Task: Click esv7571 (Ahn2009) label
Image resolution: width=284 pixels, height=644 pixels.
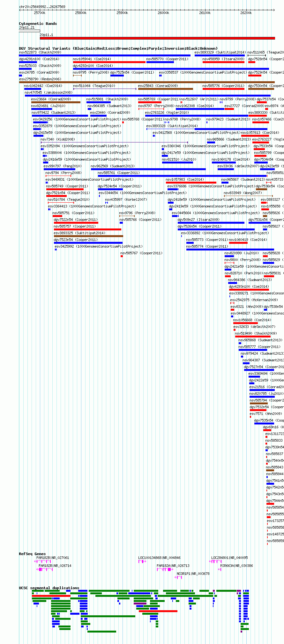Action: click(266, 414)
